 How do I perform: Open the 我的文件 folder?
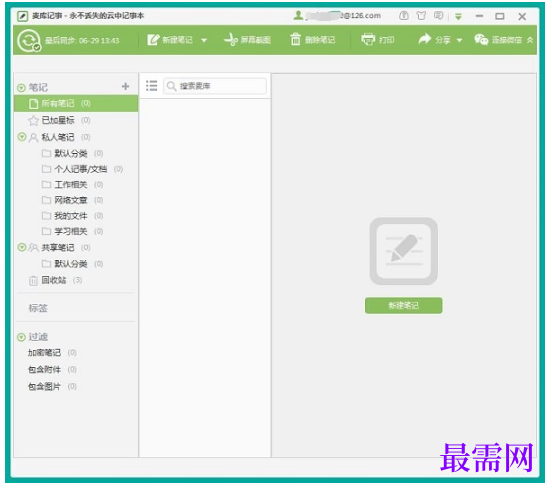click(71, 216)
